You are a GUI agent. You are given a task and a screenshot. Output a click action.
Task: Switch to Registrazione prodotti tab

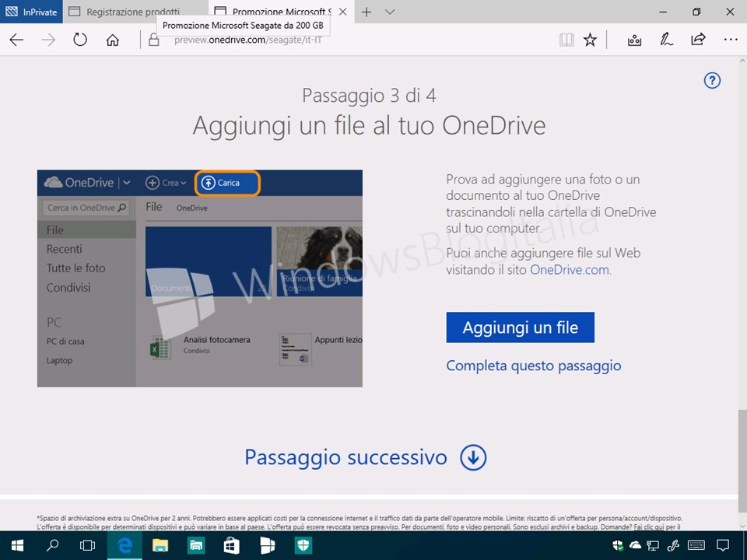(x=135, y=12)
